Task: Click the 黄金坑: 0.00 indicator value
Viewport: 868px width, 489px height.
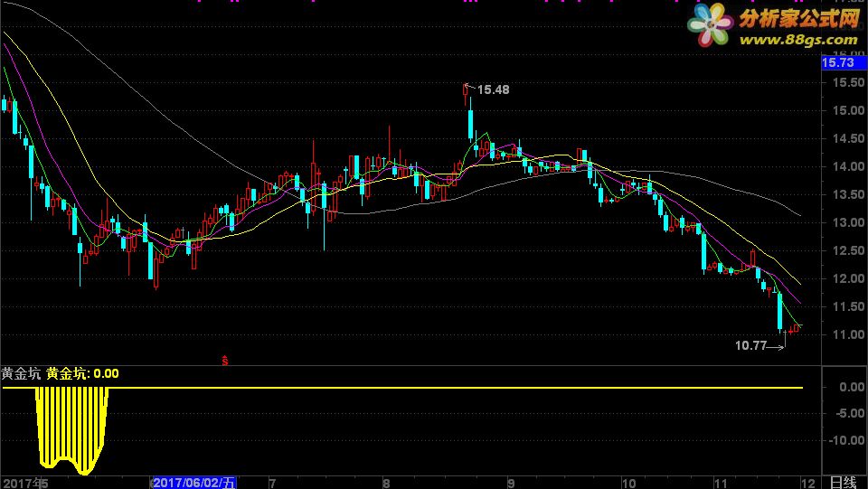Action: coord(82,374)
